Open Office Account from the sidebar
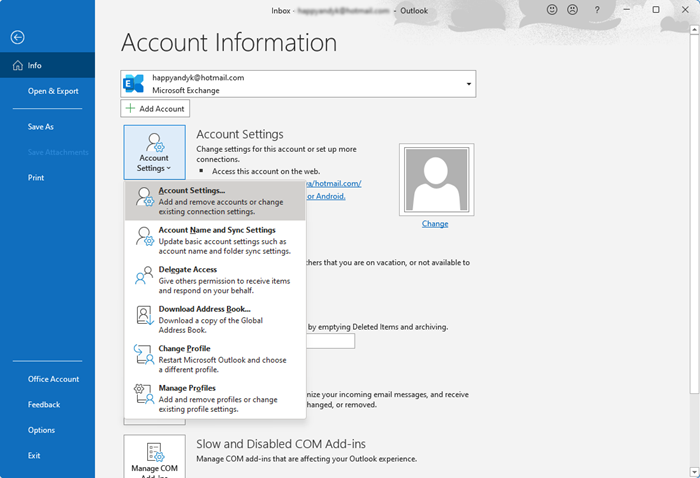 pos(53,379)
